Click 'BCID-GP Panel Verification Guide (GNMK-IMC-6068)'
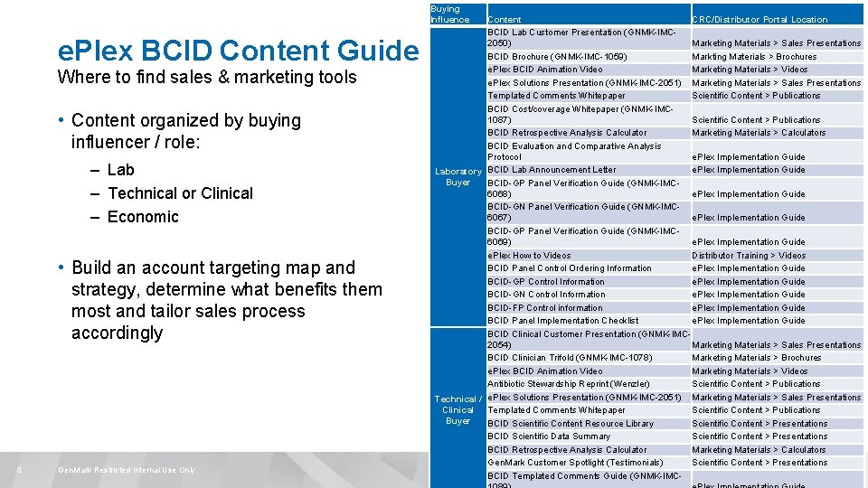This screenshot has height=488, width=868. [589, 189]
